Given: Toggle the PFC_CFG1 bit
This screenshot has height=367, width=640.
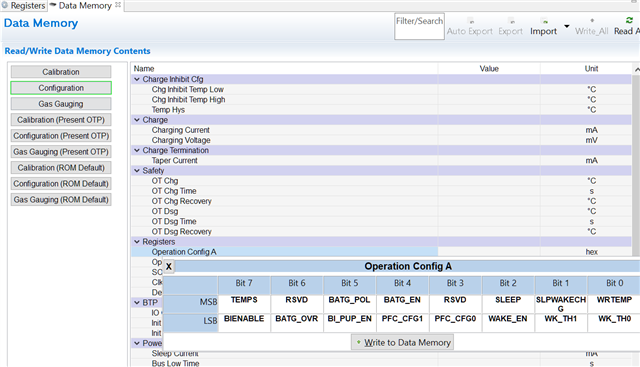Looking at the screenshot, I should [x=402, y=323].
